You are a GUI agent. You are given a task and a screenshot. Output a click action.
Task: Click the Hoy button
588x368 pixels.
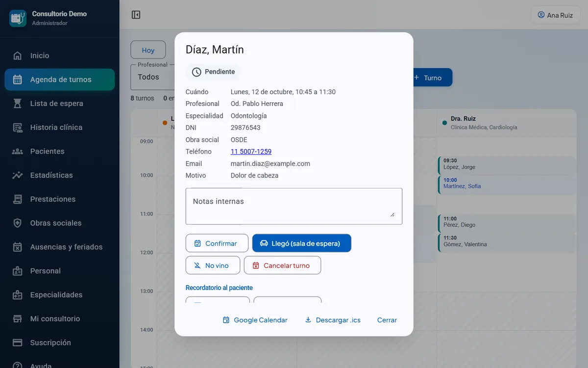tap(148, 50)
